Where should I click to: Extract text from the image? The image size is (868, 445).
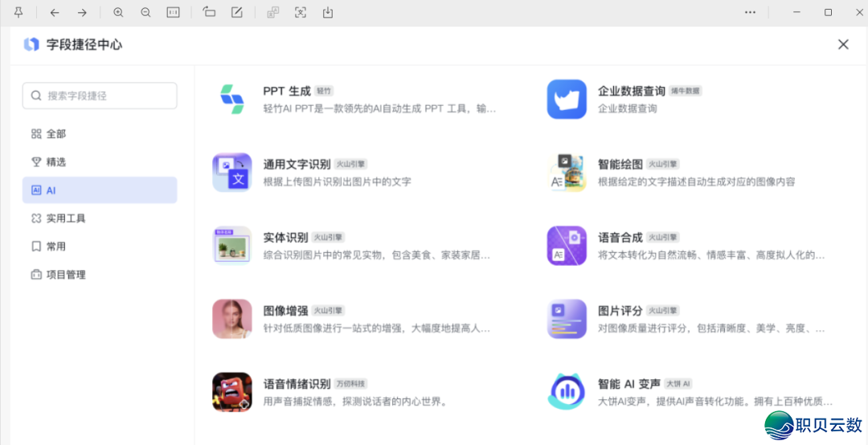pyautogui.click(x=300, y=12)
